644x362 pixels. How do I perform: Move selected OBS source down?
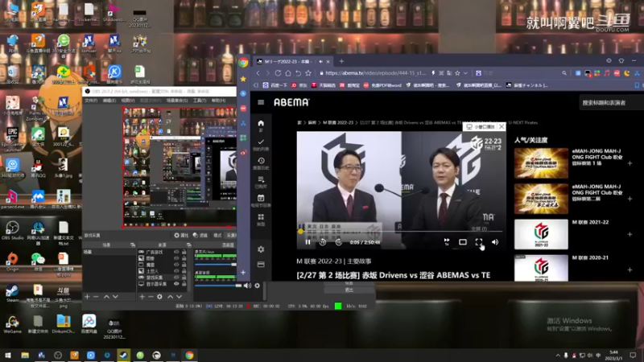(x=179, y=296)
